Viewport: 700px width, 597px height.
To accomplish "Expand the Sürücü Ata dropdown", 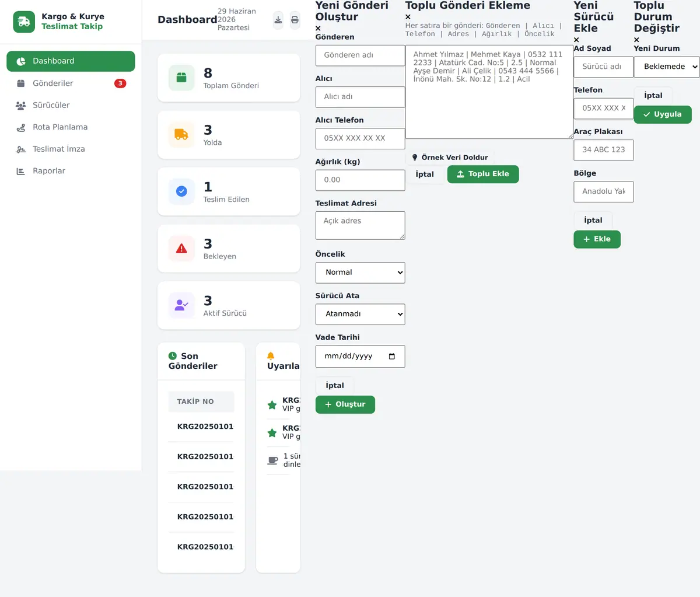I will point(360,314).
